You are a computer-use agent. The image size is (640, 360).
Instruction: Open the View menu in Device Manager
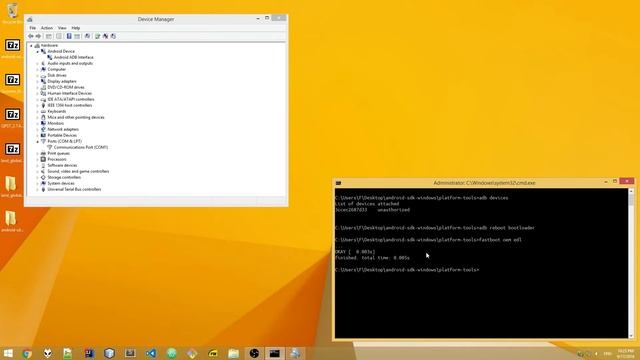coord(62,28)
